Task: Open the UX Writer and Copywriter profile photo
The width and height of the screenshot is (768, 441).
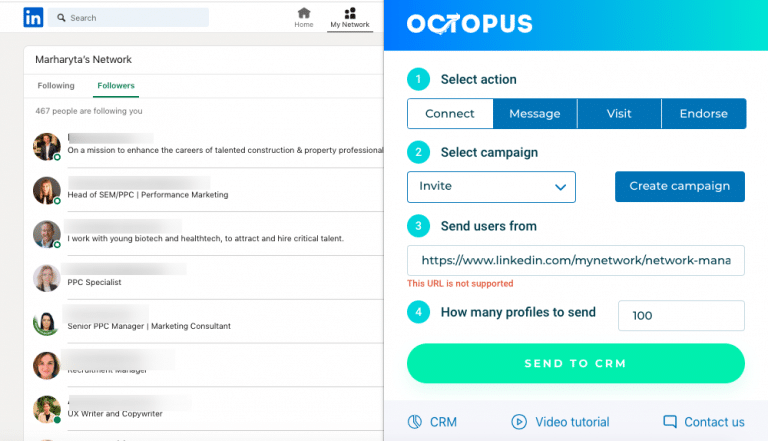Action: pos(47,409)
